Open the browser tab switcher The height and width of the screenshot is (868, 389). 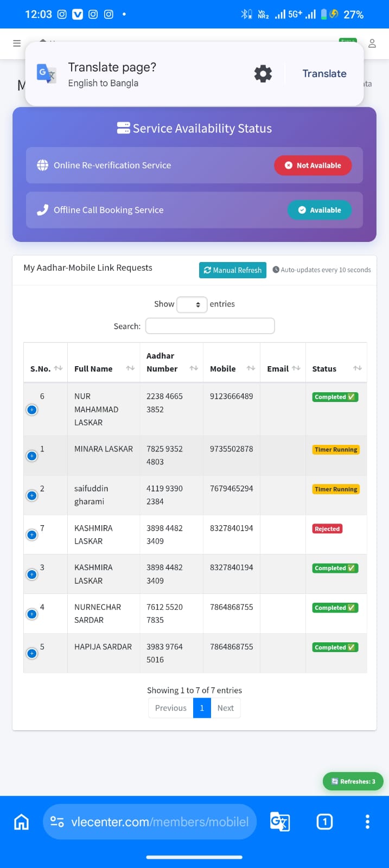[324, 822]
